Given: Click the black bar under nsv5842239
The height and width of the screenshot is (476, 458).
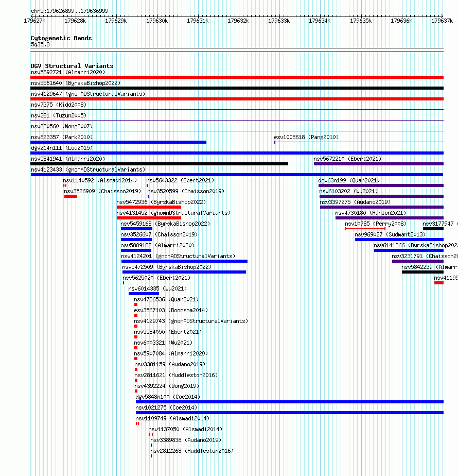Looking at the screenshot, I should point(422,272).
